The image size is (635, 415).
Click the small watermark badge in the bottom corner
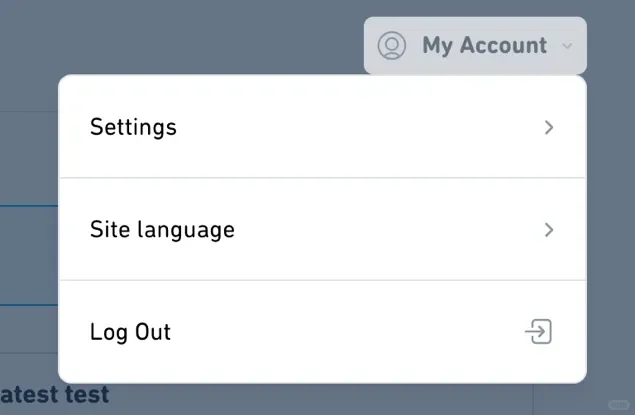pos(619,404)
